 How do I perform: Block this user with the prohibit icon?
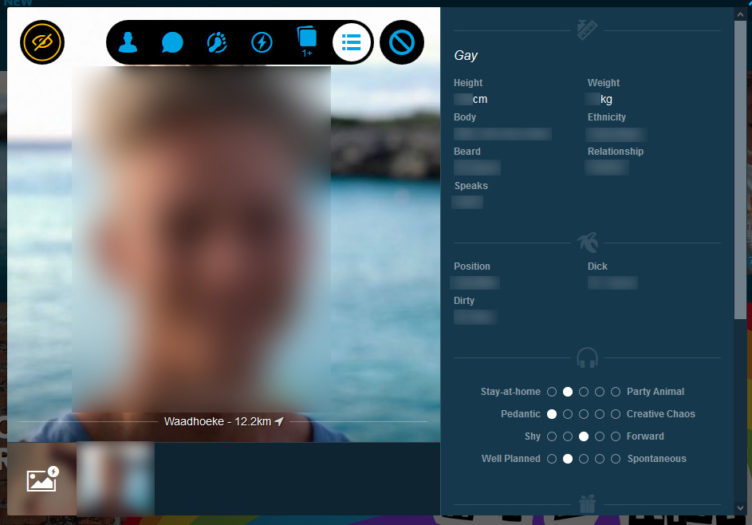coord(402,42)
